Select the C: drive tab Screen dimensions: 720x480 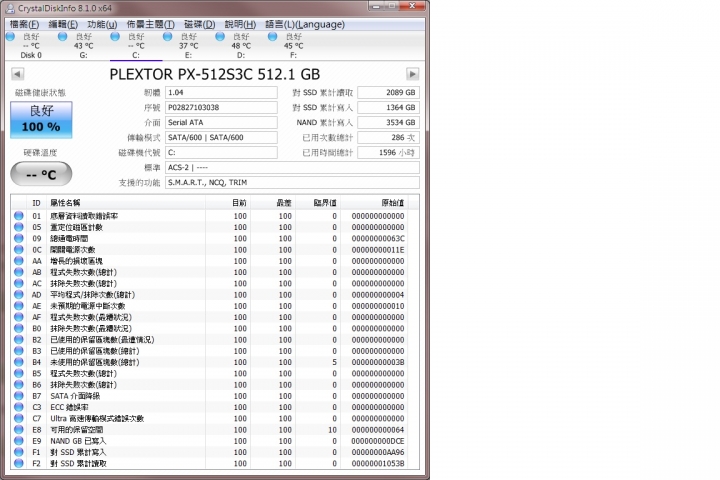click(136, 45)
